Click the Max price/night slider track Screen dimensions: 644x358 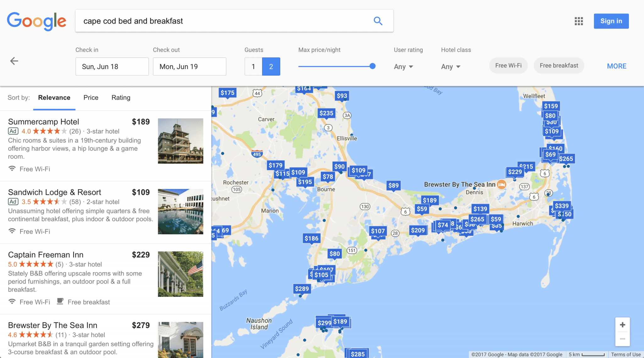click(335, 66)
